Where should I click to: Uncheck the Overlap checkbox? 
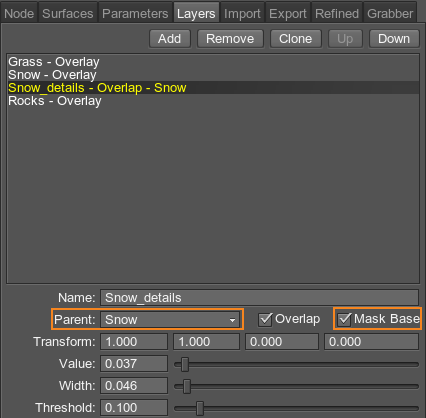point(265,319)
